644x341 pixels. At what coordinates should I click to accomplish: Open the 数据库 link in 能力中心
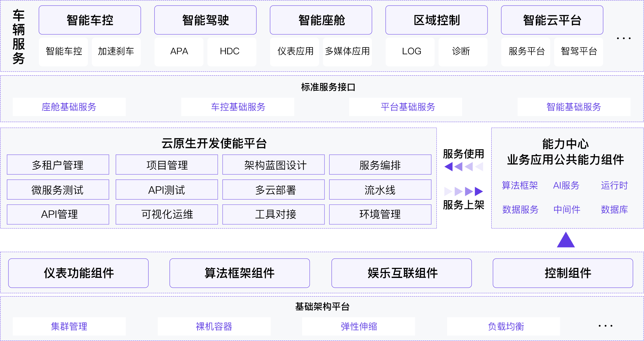pyautogui.click(x=615, y=210)
